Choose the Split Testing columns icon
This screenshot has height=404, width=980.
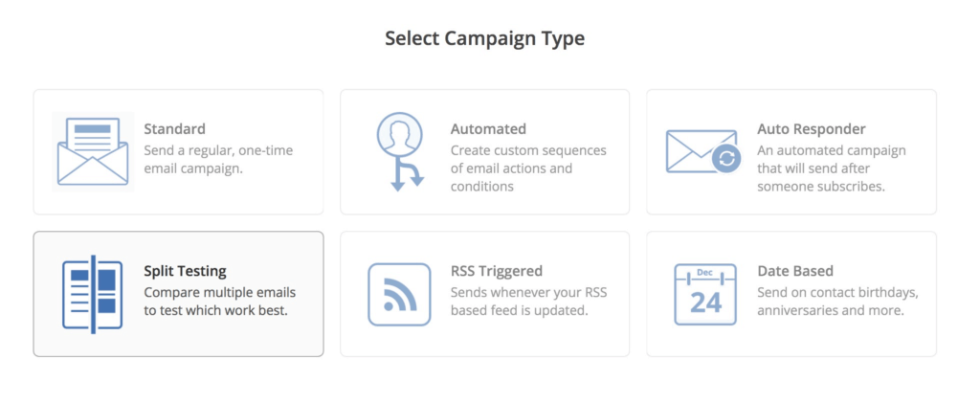[x=92, y=293]
